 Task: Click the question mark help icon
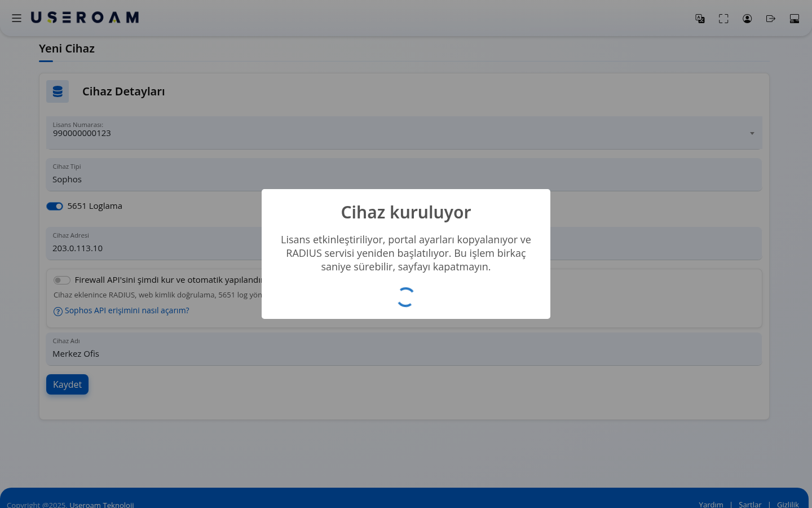[58, 312]
